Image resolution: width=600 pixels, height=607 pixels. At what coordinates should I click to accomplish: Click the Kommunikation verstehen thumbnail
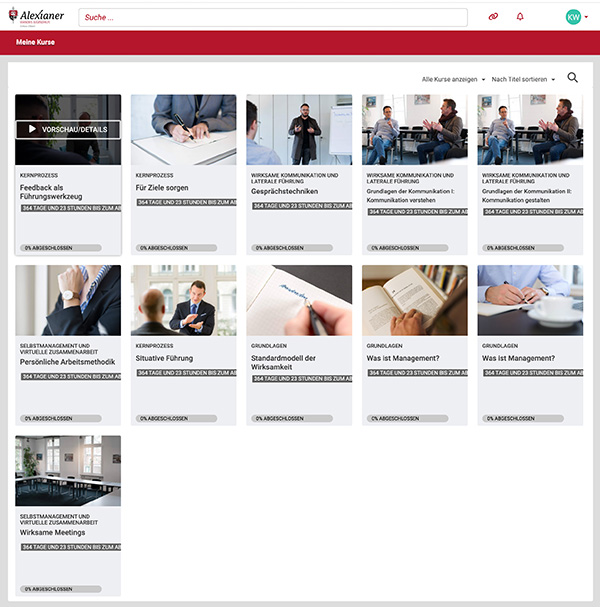(x=415, y=130)
